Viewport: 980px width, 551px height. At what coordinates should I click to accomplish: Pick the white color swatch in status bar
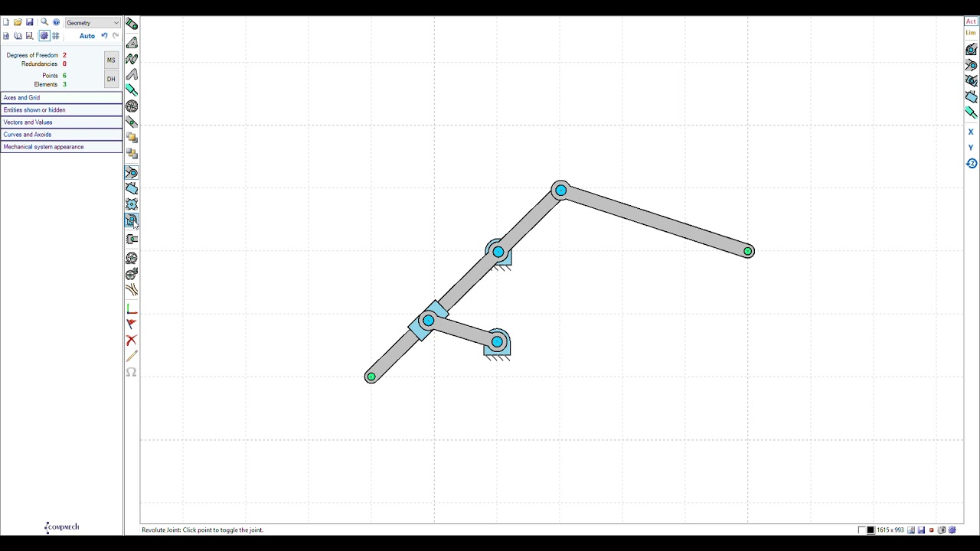click(x=861, y=530)
